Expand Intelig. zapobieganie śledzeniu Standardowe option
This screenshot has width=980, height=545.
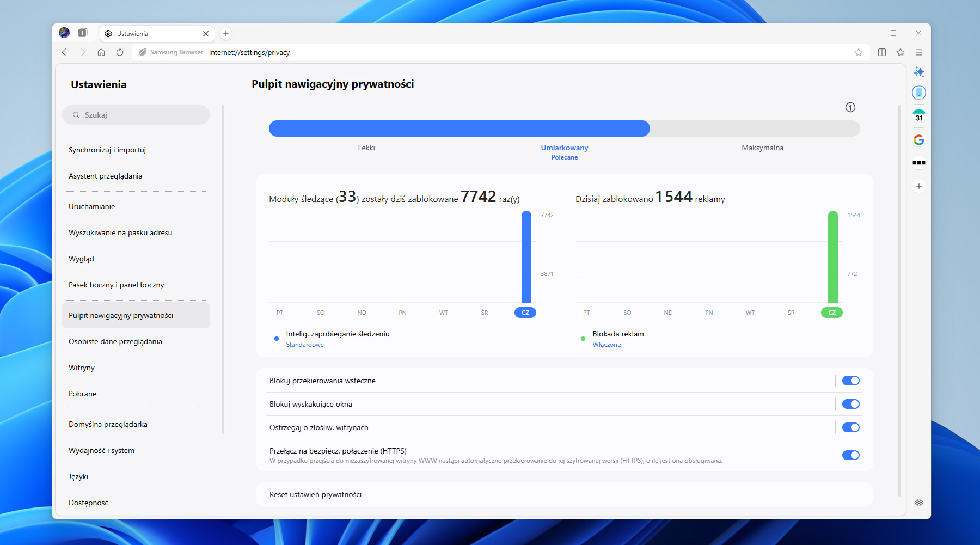click(x=338, y=339)
